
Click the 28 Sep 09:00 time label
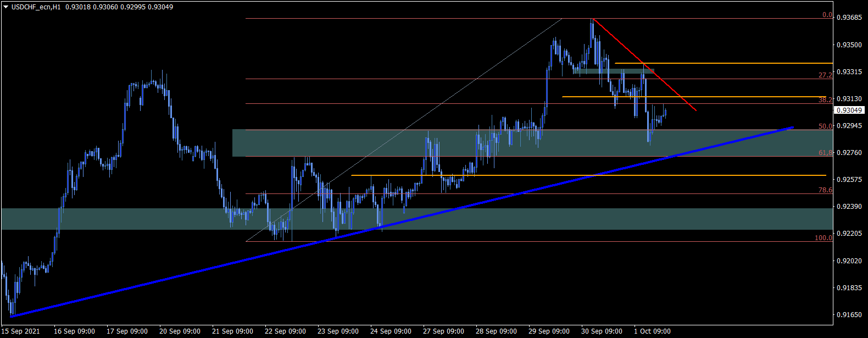tap(496, 331)
